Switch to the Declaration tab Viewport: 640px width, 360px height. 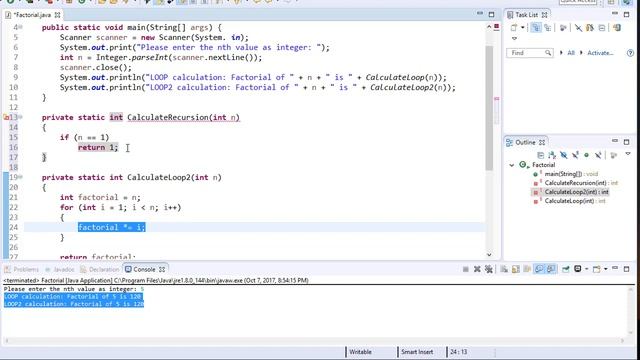99,269
